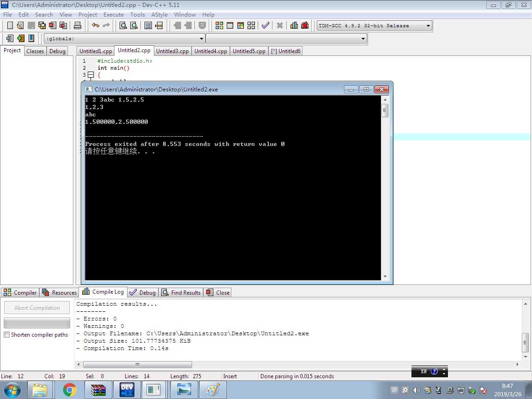Click the compile log vertical scrollbar thumb
The height and width of the screenshot is (399, 532).
pos(525,343)
